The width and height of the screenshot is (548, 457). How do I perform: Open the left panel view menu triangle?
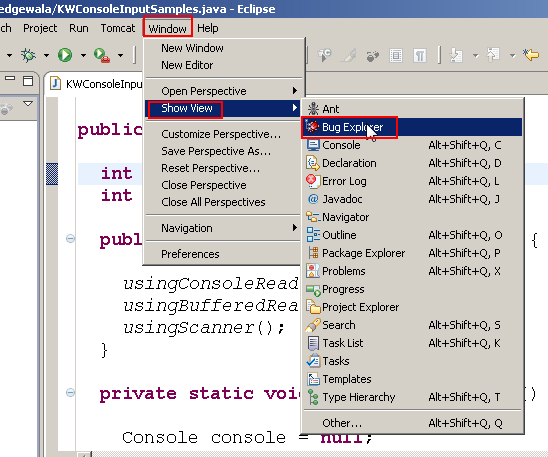pos(28,103)
